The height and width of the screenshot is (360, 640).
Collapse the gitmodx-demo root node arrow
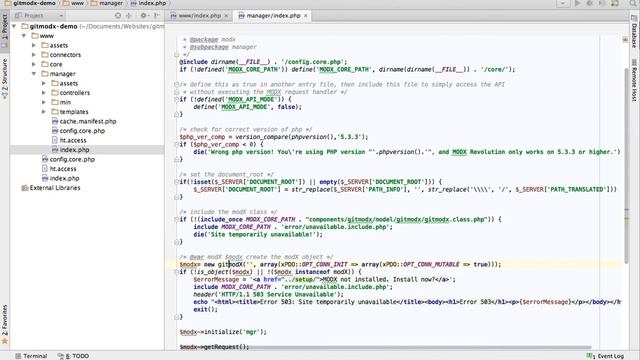pos(15,26)
